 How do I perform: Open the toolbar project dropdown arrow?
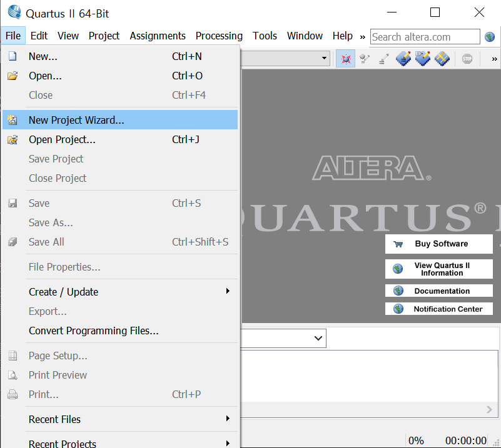[324, 58]
